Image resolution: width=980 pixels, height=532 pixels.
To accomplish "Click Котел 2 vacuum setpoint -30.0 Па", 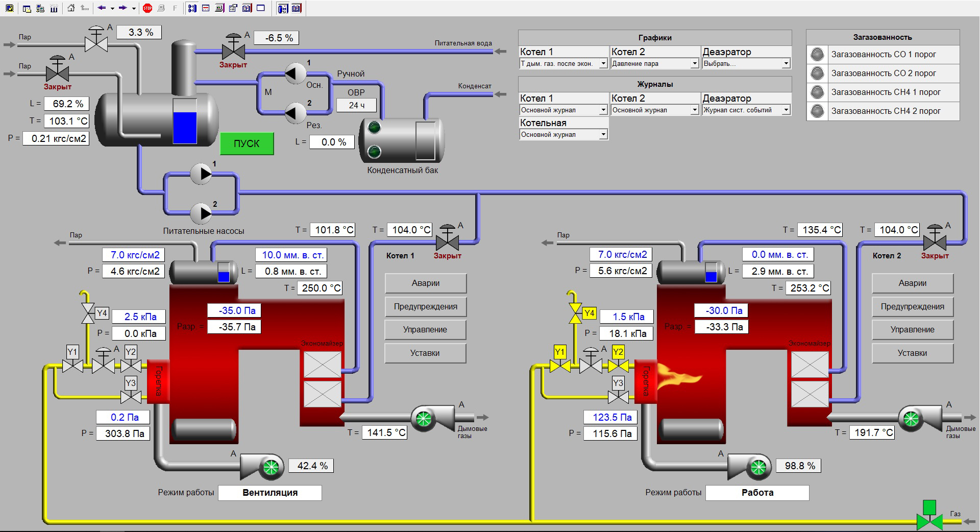I will coord(721,310).
